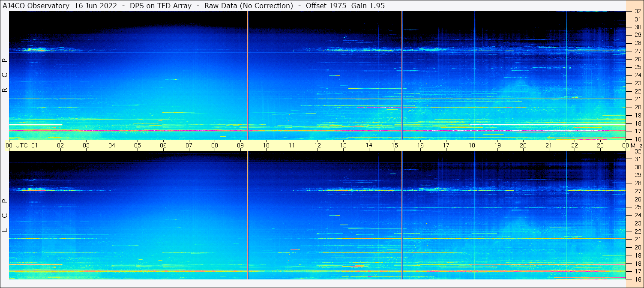Image resolution: width=644 pixels, height=288 pixels.
Task: Select the "Offset 1975" value
Action: tap(326, 6)
